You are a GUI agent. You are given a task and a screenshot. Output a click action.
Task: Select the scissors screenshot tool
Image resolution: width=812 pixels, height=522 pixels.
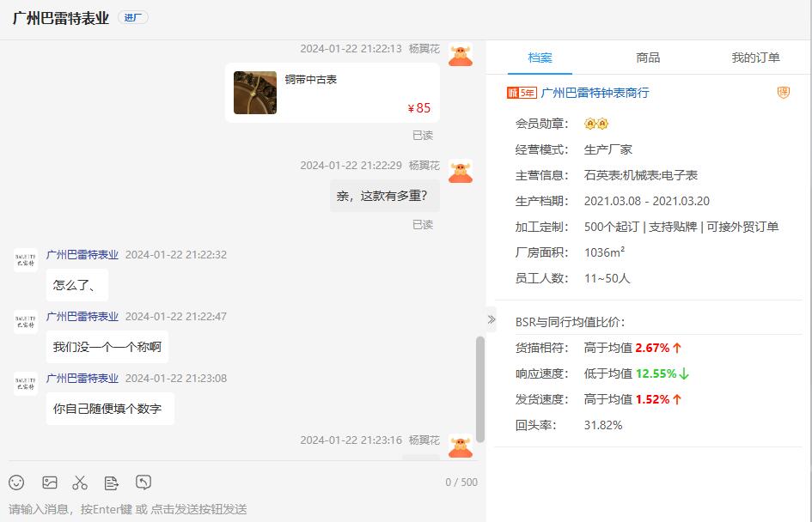[x=80, y=483]
